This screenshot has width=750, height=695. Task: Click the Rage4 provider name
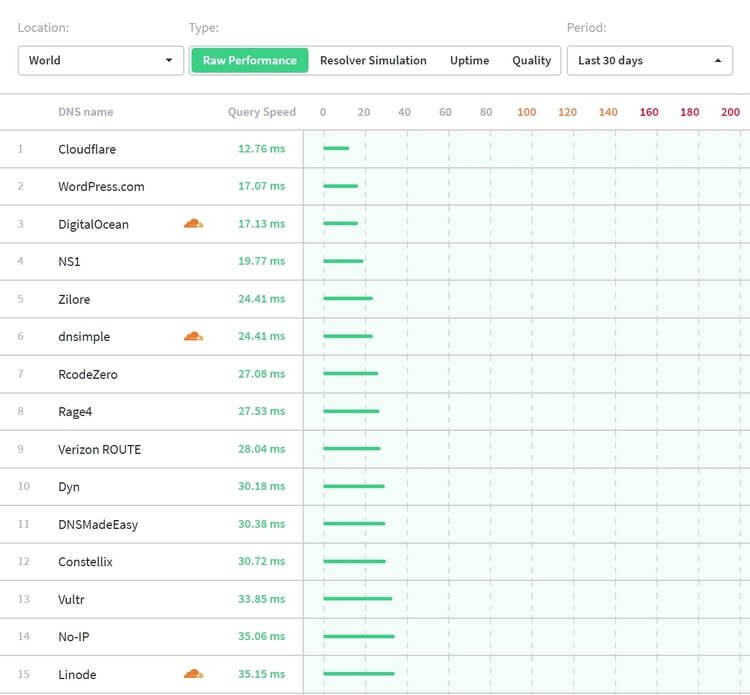point(75,412)
